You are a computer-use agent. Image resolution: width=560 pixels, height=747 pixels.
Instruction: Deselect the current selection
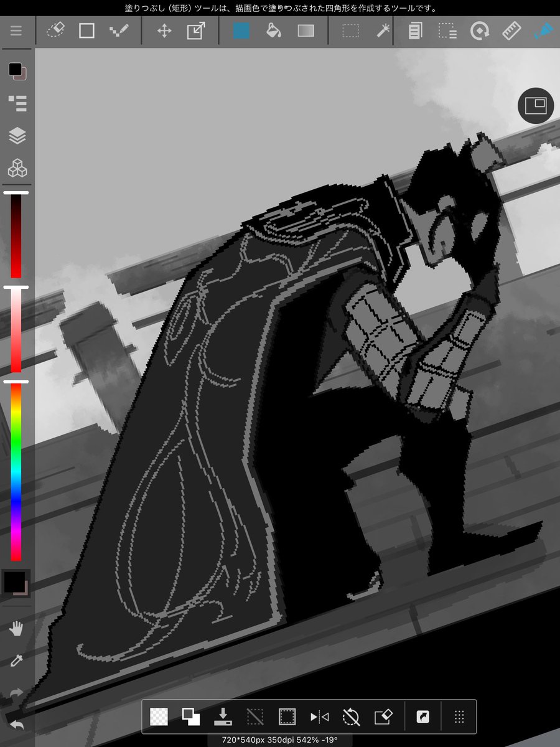pos(255,717)
